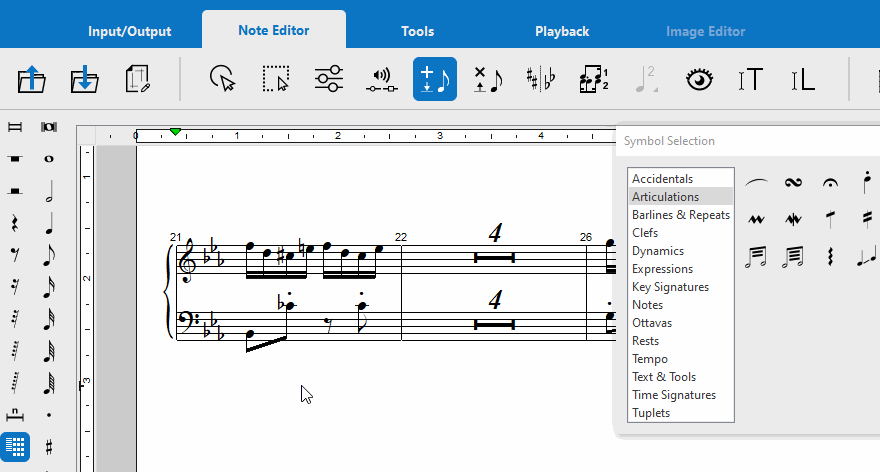880x472 pixels.
Task: Click the voice assignment tool icon
Action: (x=594, y=80)
